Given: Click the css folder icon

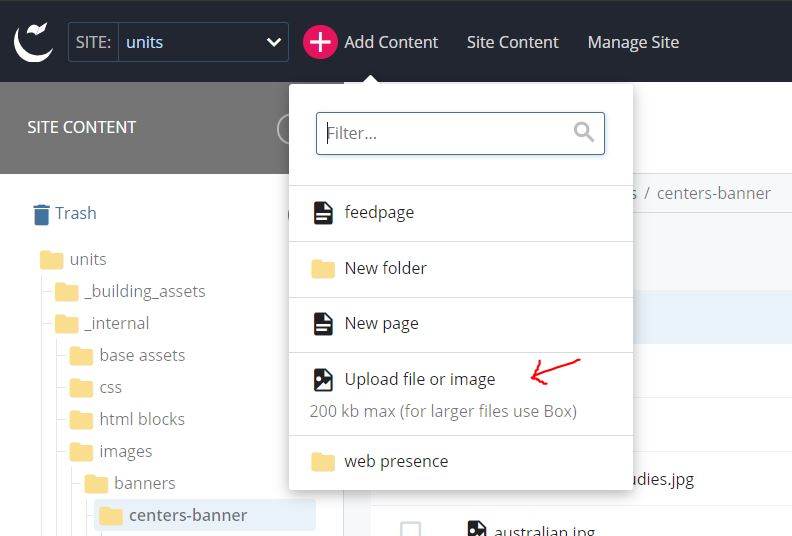Looking at the screenshot, I should tap(81, 388).
